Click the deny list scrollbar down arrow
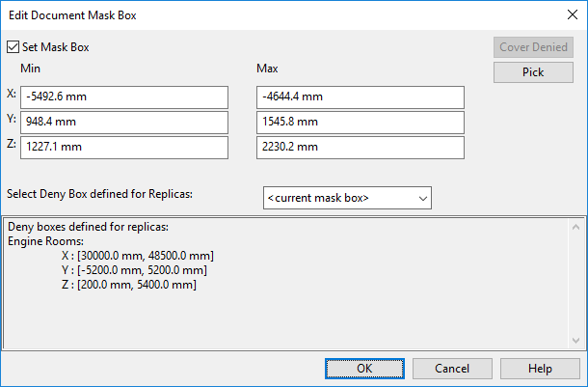Screen dimensions: 588x387 (x=575, y=339)
